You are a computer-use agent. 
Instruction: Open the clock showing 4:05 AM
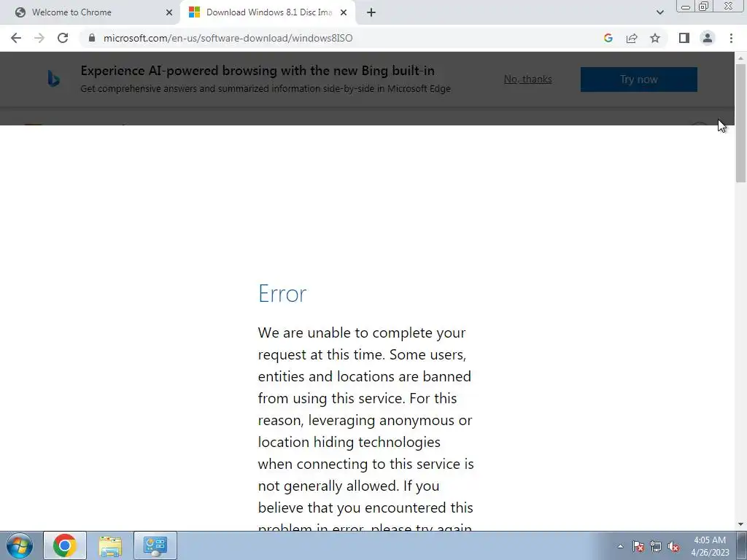point(710,546)
